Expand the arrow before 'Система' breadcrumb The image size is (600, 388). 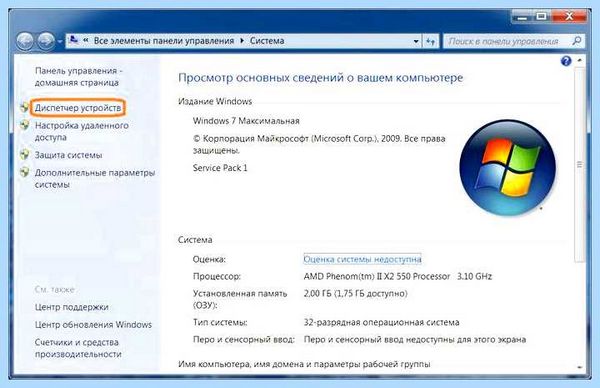click(242, 41)
